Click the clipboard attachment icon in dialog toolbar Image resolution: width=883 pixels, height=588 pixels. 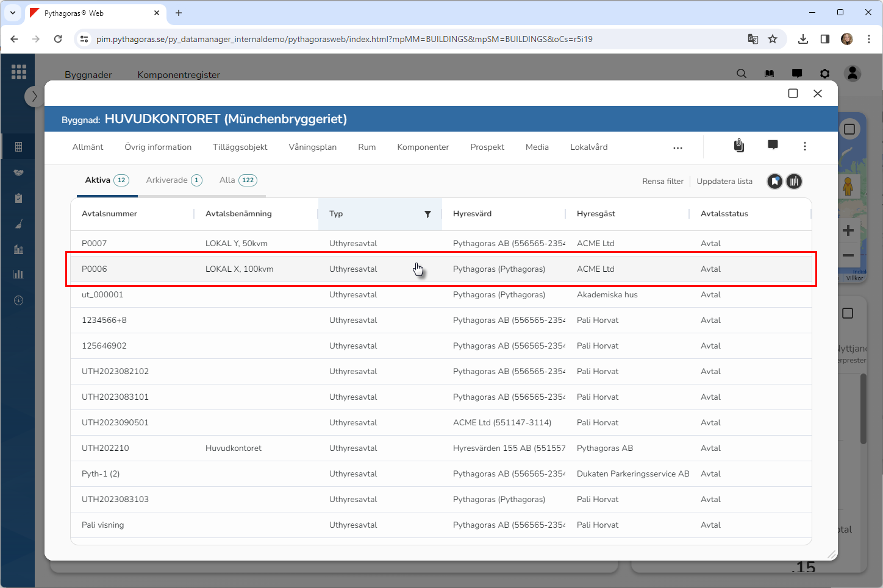pos(739,146)
